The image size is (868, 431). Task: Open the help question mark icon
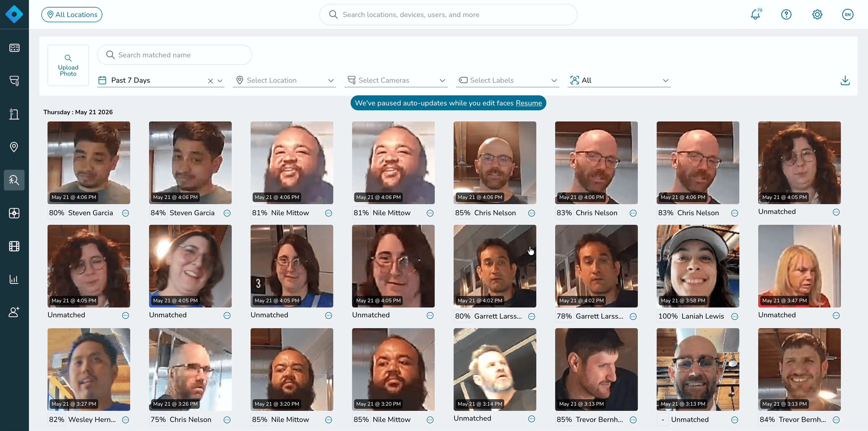coord(786,14)
